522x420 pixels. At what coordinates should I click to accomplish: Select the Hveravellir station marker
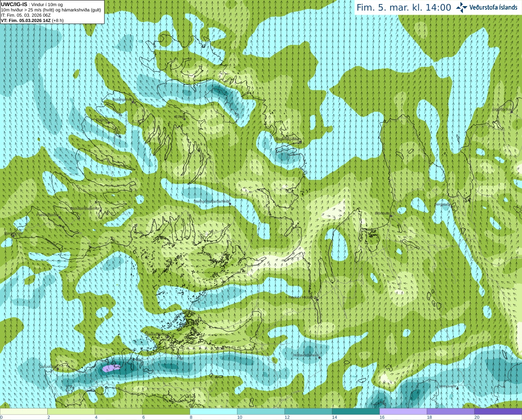458,389
